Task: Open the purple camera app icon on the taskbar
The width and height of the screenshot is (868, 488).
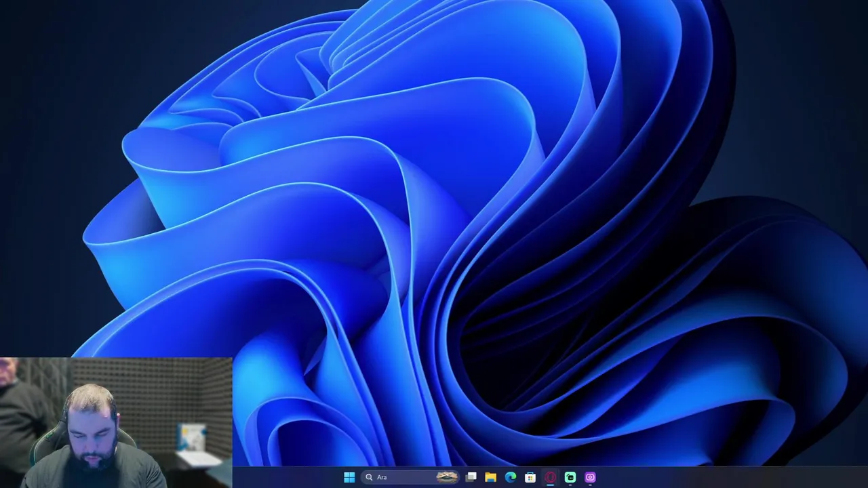Action: click(590, 477)
